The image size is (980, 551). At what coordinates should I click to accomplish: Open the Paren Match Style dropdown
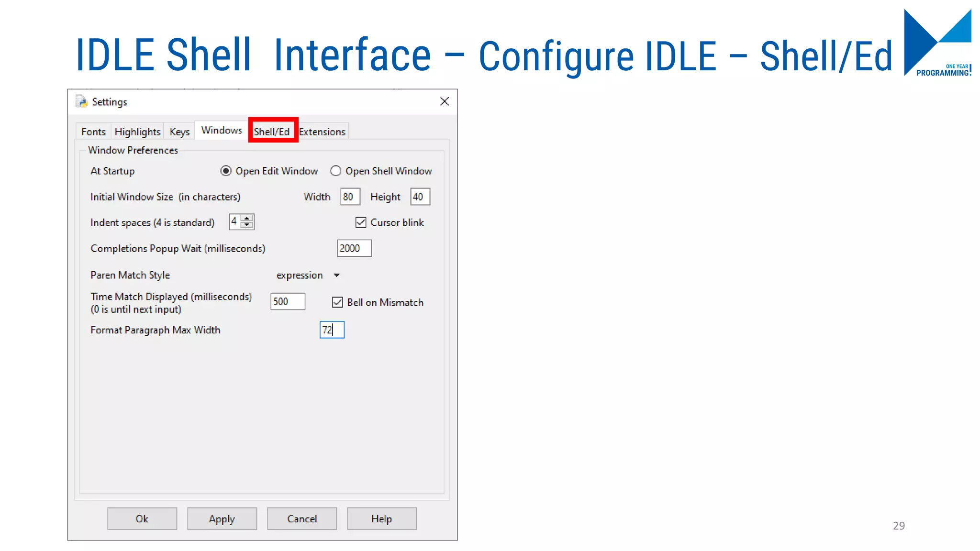(308, 275)
